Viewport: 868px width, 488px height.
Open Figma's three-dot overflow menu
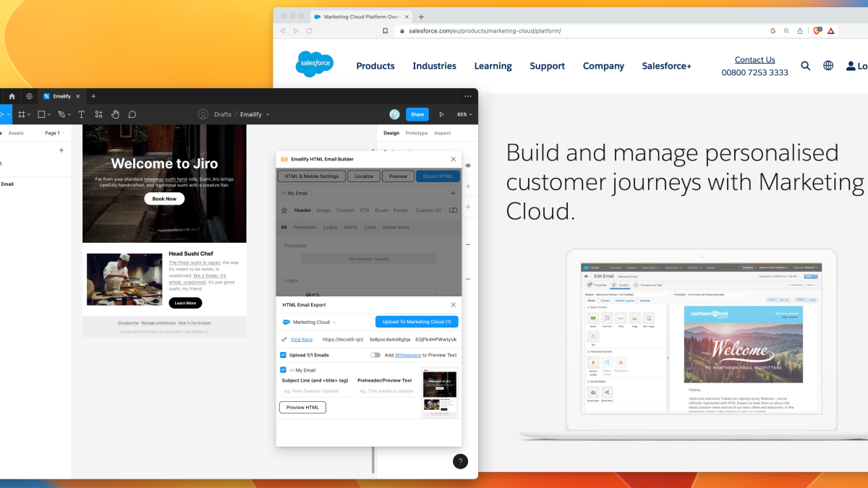point(468,96)
